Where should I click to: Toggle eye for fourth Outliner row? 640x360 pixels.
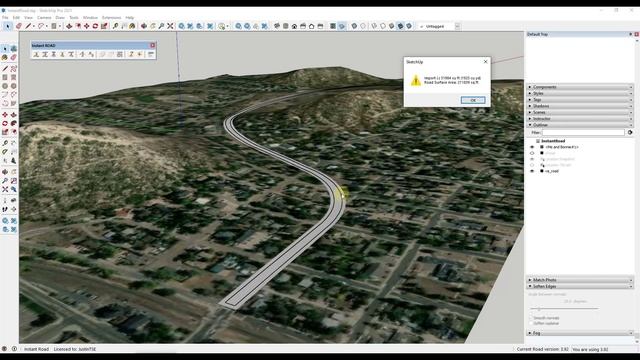(x=532, y=165)
